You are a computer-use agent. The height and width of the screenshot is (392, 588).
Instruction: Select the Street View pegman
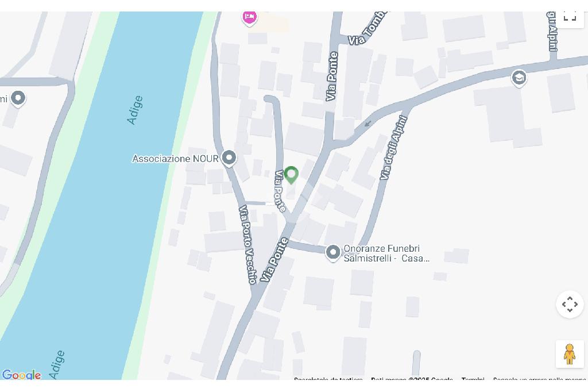coord(570,354)
